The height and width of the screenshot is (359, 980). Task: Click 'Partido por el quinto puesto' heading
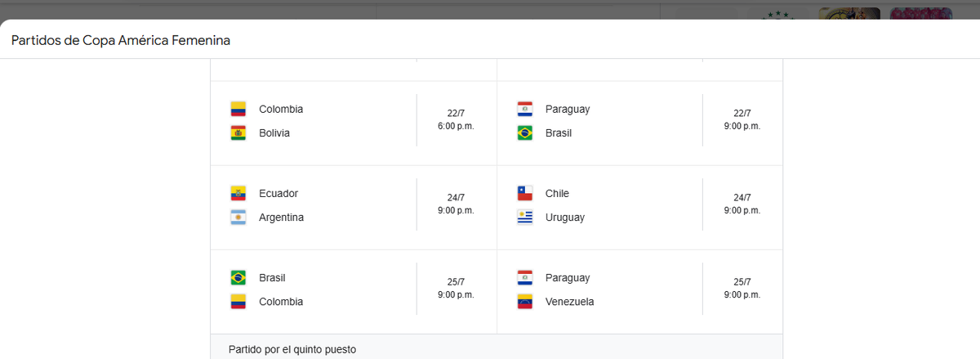(292, 349)
